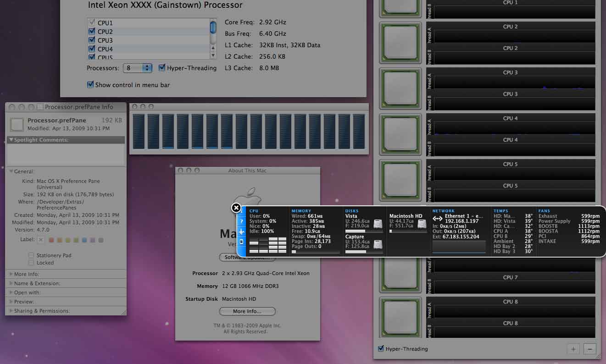
Task: Toggle the CPU4 checkbox
Action: pyautogui.click(x=91, y=49)
